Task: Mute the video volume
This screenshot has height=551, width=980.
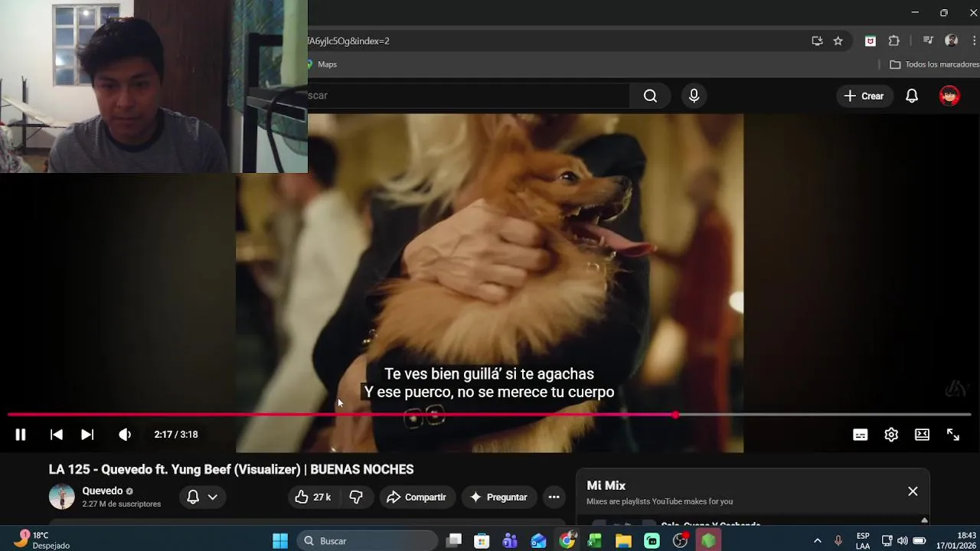Action: [x=125, y=434]
